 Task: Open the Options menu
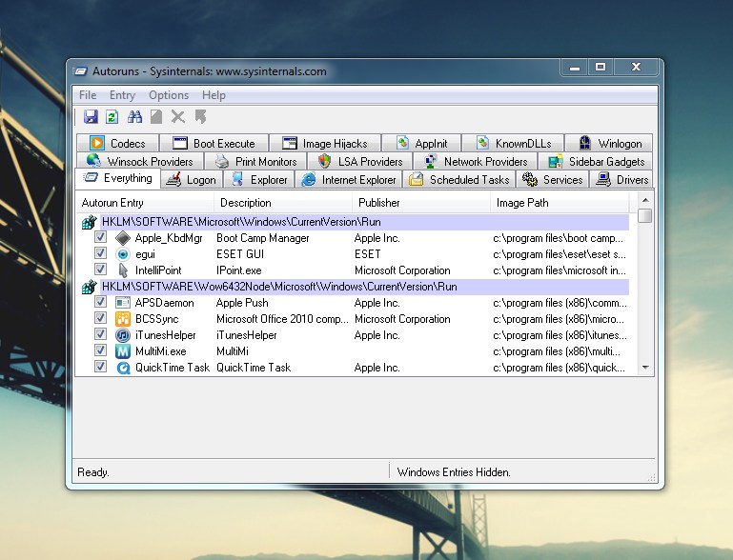169,95
